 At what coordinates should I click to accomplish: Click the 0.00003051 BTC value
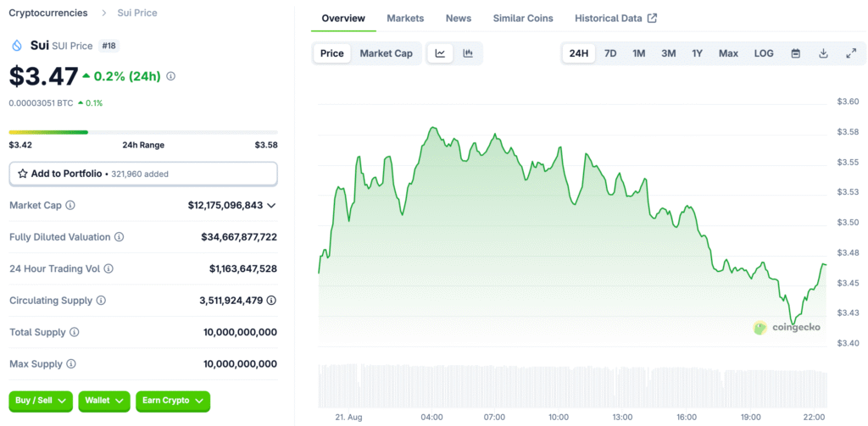[x=41, y=103]
